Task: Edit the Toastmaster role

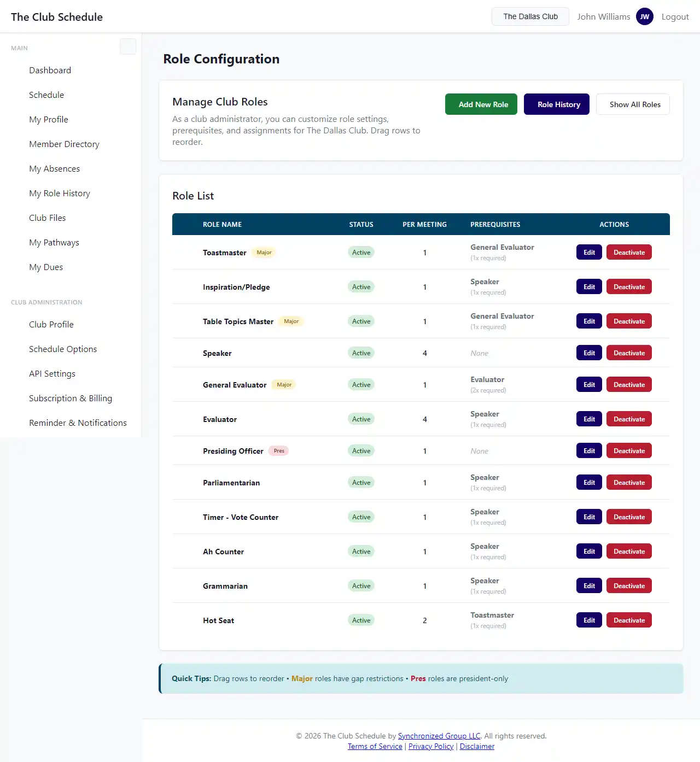Action: pos(589,253)
